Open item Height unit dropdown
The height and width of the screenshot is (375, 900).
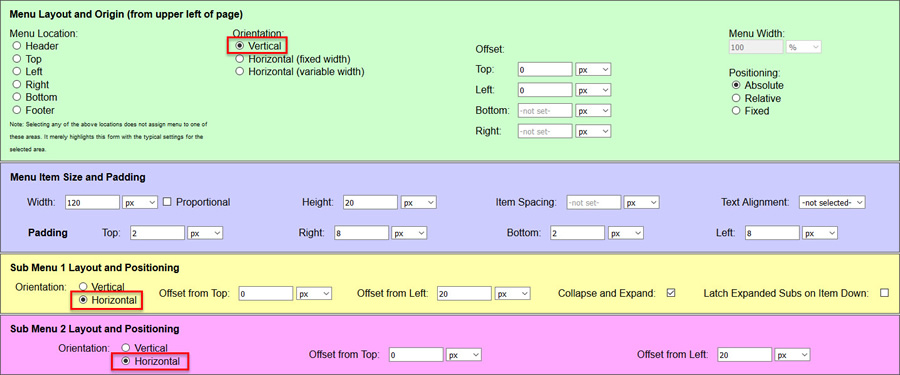tap(418, 202)
